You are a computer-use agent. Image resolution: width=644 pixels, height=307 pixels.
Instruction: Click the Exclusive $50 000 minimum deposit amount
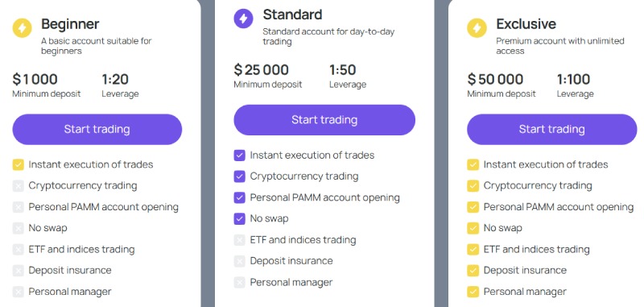coord(495,79)
